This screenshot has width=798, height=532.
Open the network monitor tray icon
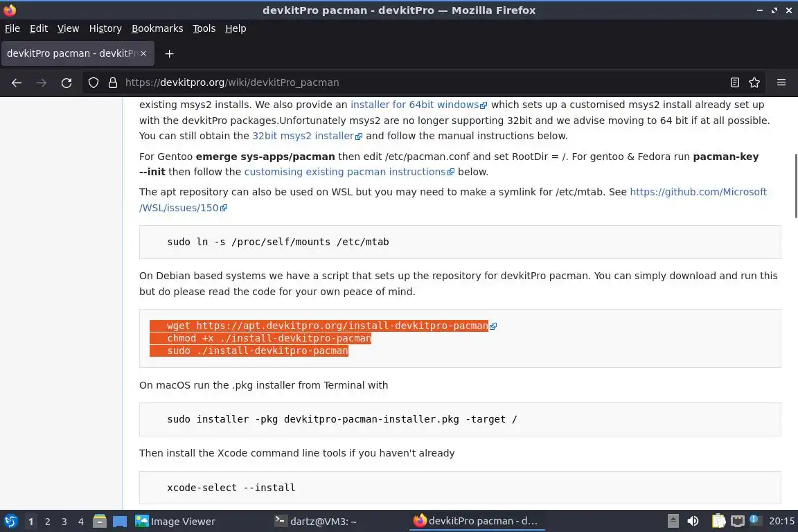[x=738, y=521]
